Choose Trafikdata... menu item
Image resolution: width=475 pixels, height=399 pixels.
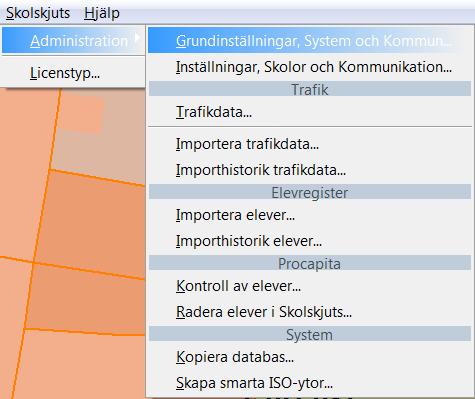click(310, 112)
